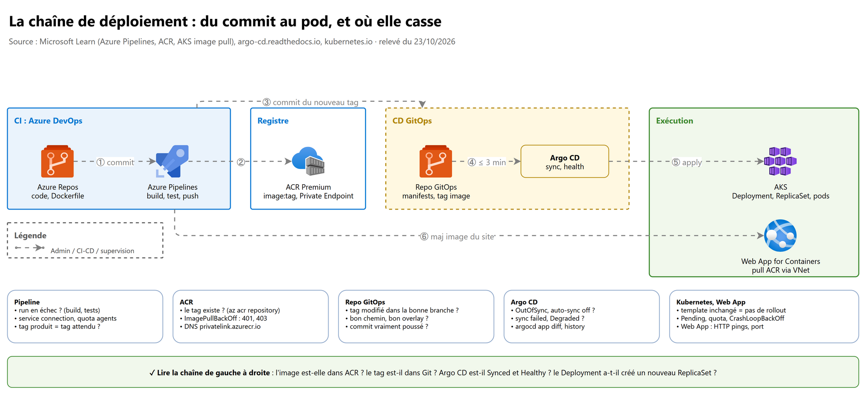The height and width of the screenshot is (396, 868).
Task: Select the AKS cluster icon
Action: pos(781,161)
